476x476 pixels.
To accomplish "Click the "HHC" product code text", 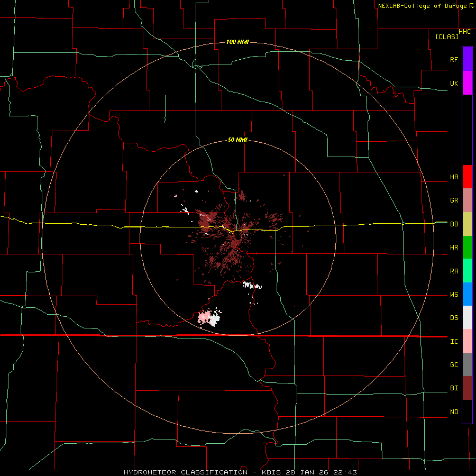I will coord(465,32).
